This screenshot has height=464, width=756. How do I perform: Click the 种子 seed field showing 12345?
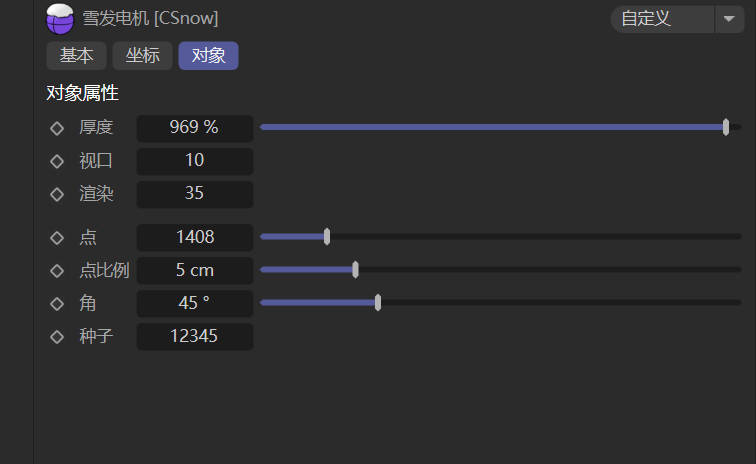194,336
